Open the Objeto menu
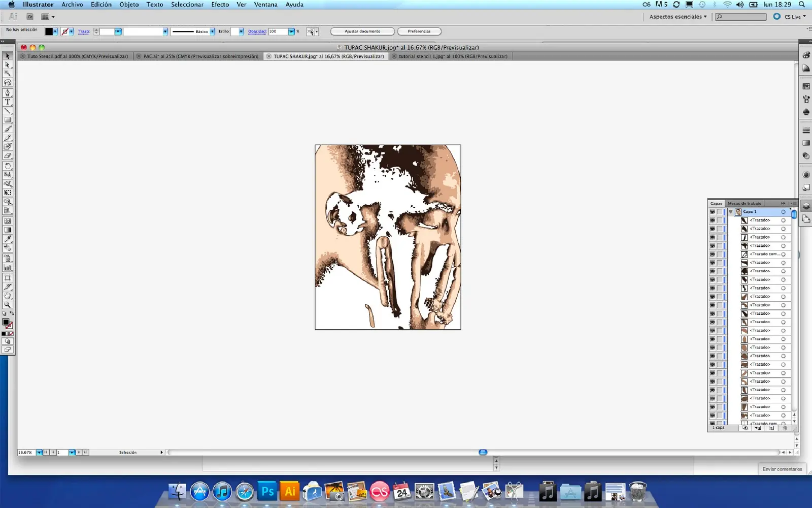 (129, 5)
